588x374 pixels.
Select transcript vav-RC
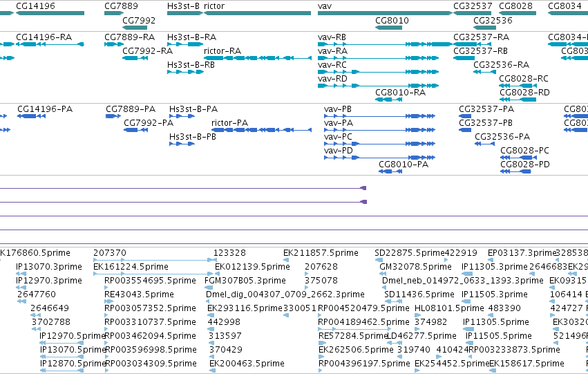coord(378,72)
